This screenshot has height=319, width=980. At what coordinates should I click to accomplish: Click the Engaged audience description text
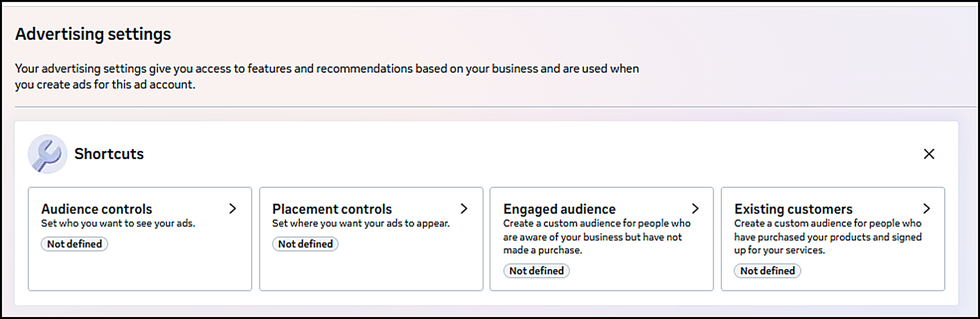click(597, 237)
